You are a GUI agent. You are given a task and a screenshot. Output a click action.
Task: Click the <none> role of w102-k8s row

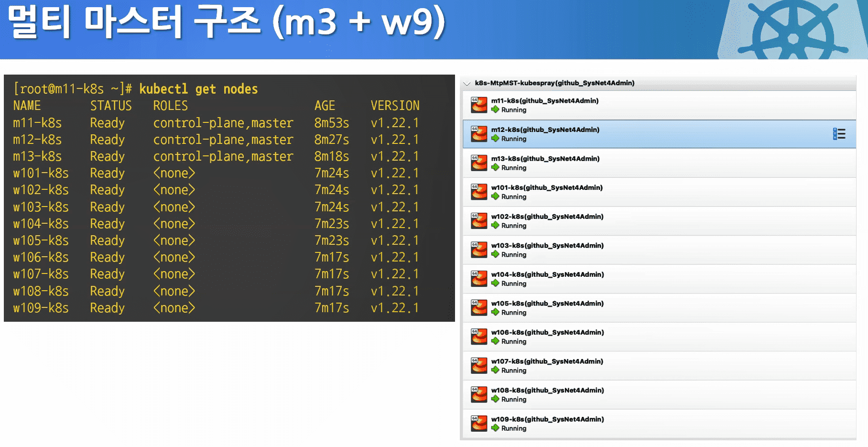coord(174,190)
